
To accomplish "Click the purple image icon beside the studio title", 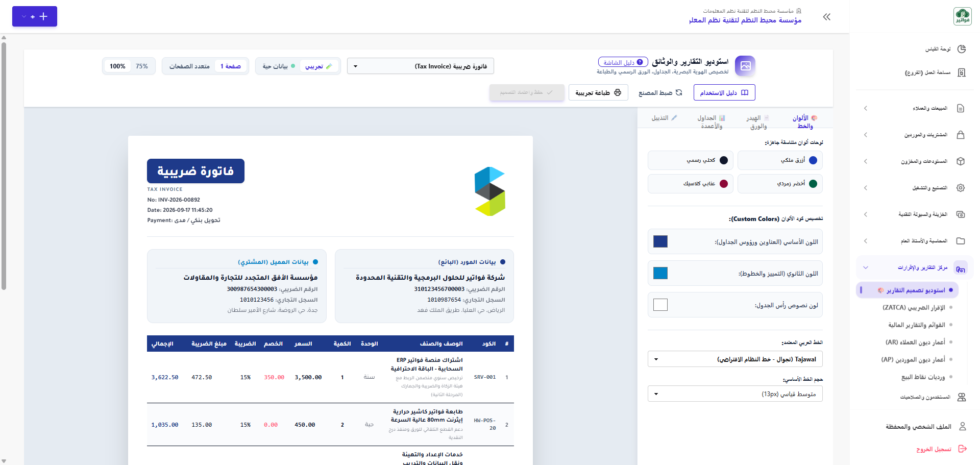I will [x=745, y=66].
